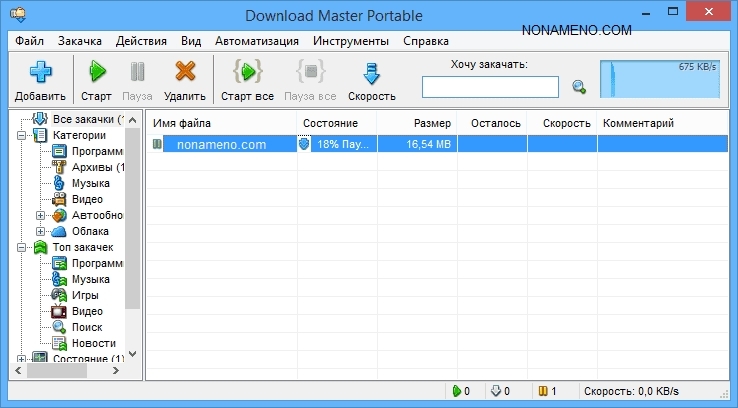
Task: Click shield icon in Состояние cell
Action: (304, 144)
